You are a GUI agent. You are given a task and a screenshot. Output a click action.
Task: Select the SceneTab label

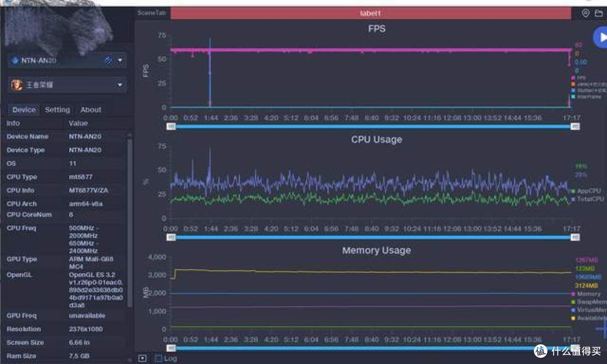pyautogui.click(x=151, y=13)
